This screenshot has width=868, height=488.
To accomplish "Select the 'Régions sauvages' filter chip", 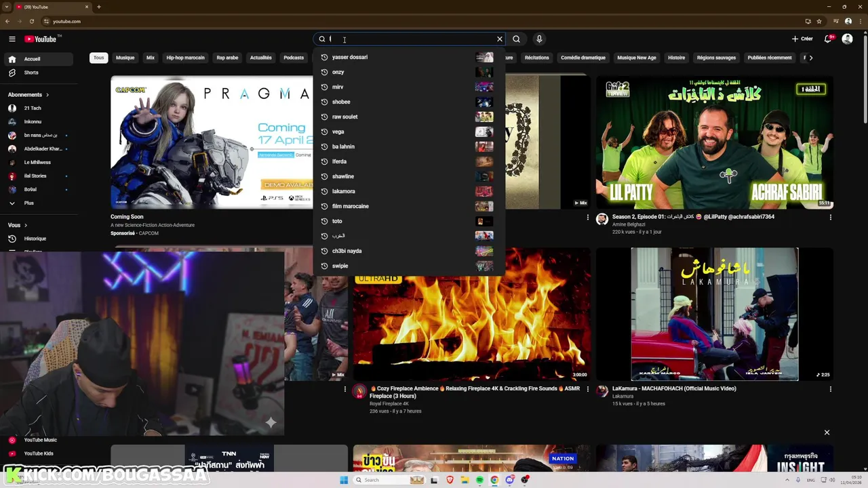I will click(716, 58).
